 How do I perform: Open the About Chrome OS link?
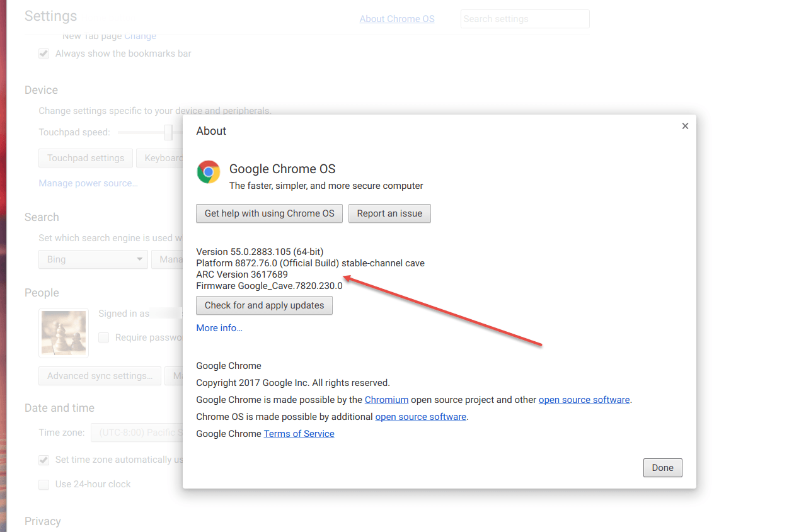click(397, 19)
